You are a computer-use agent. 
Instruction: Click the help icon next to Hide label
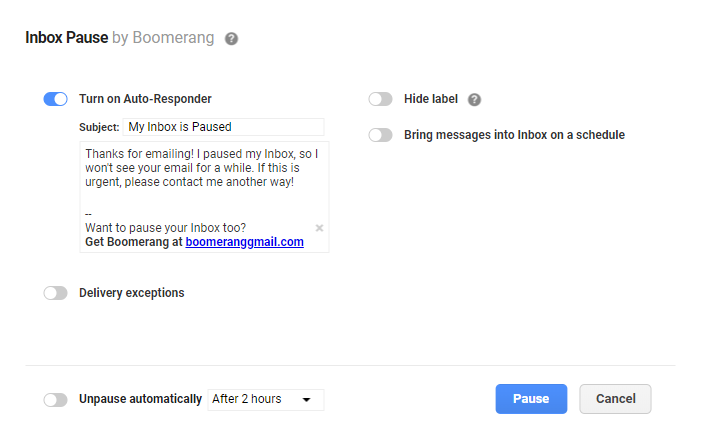click(474, 99)
